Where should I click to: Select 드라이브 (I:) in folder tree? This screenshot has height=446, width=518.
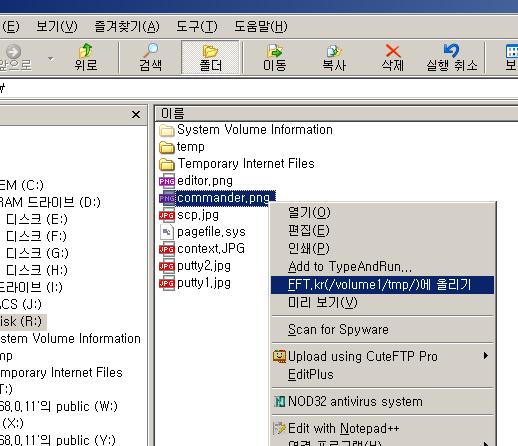(31, 287)
